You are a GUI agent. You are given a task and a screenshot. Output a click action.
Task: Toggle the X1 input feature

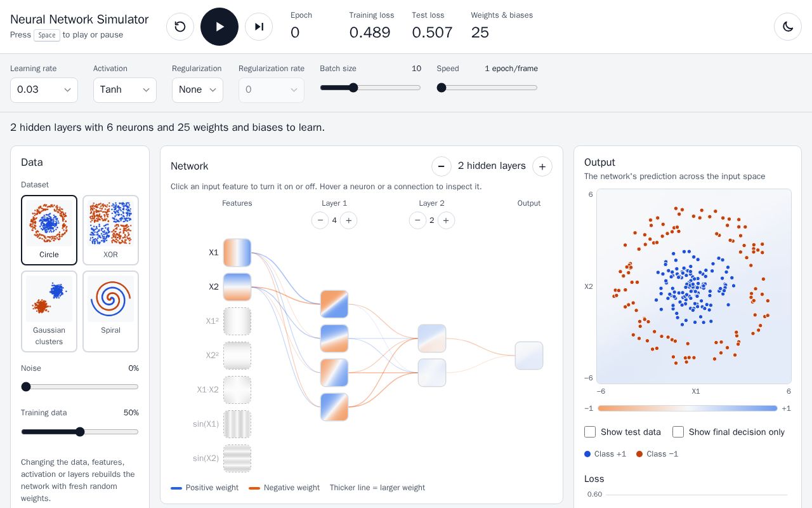coord(237,253)
